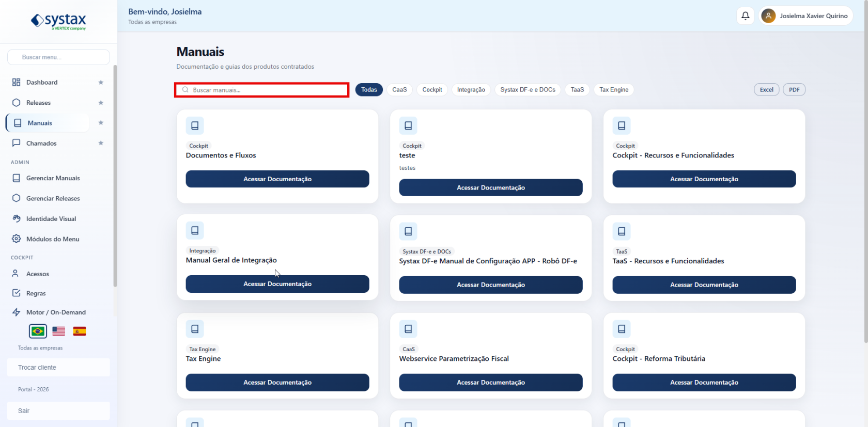
Task: Filter manuals by Integração
Action: [x=471, y=90]
